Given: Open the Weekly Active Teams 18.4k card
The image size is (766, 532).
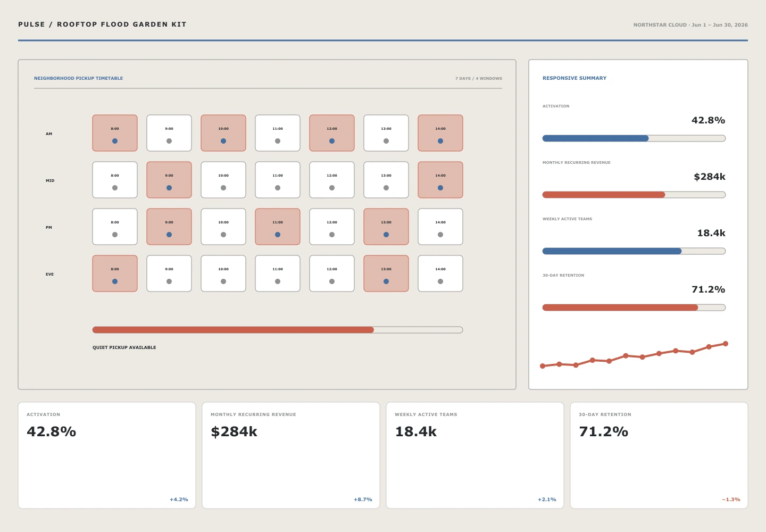Looking at the screenshot, I should tap(475, 455).
